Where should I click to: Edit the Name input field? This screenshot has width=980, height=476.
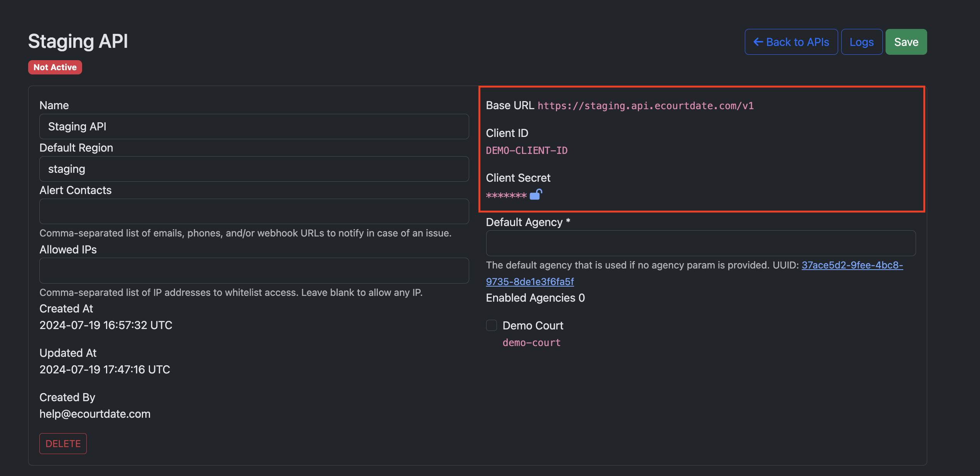tap(254, 127)
